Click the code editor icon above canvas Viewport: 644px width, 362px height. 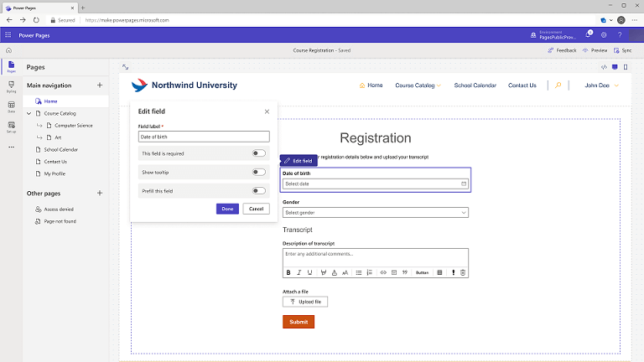click(605, 67)
